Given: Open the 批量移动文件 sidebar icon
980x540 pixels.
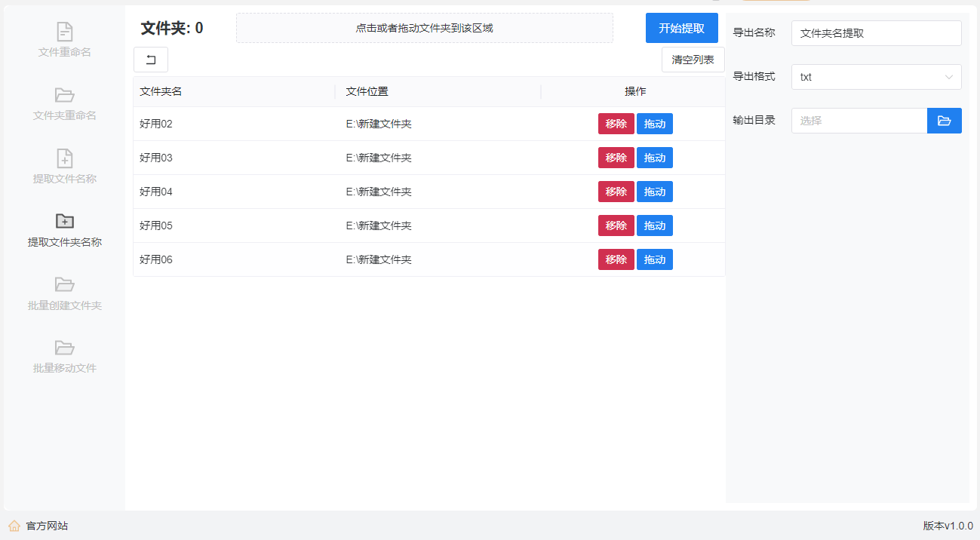Looking at the screenshot, I should pyautogui.click(x=65, y=348).
